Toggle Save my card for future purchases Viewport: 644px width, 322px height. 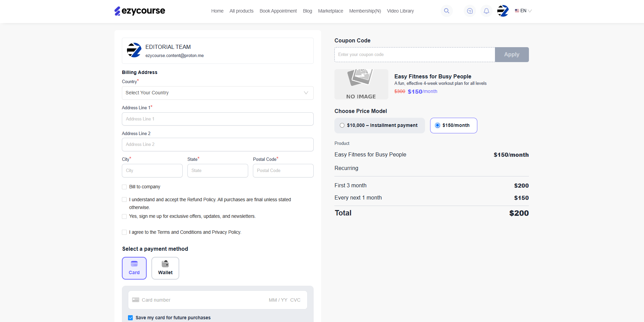pos(130,318)
